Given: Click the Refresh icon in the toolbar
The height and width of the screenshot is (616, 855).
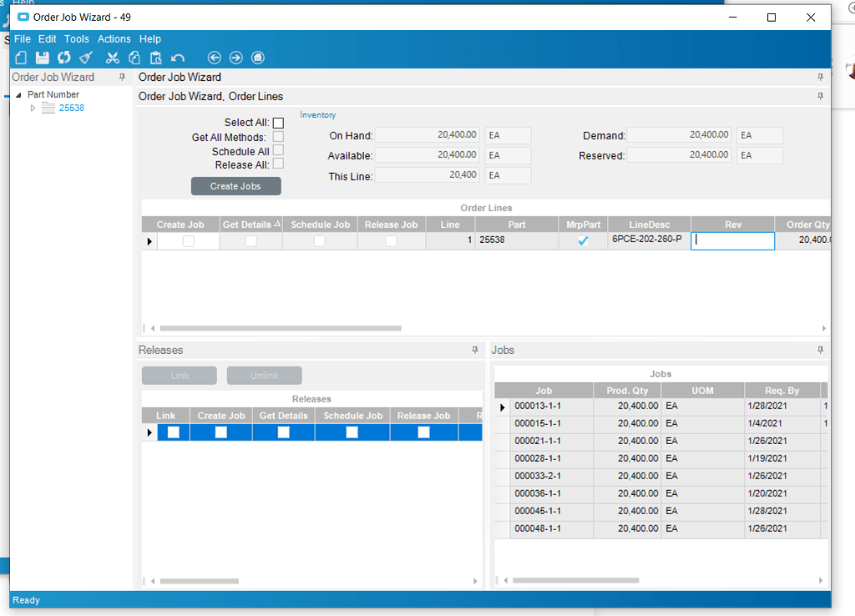Looking at the screenshot, I should [x=63, y=57].
